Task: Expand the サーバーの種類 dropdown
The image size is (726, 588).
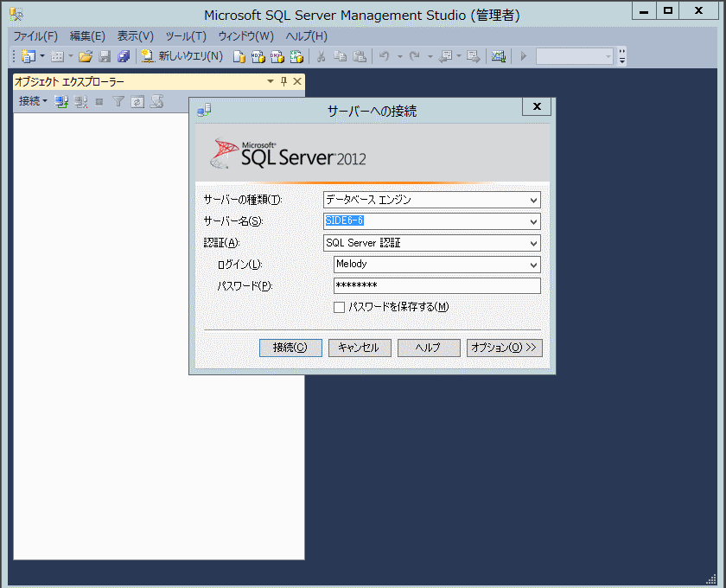Action: 533,200
